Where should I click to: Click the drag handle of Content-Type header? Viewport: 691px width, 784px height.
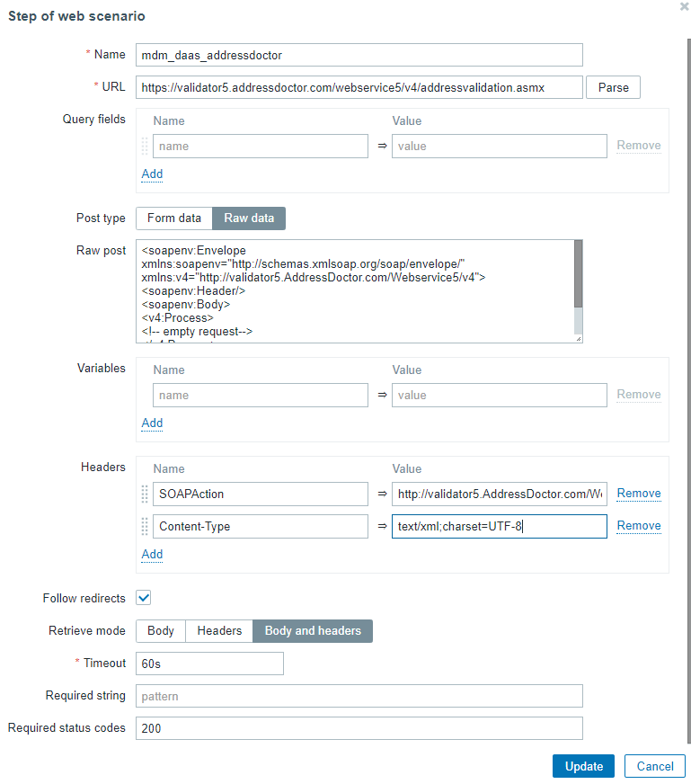(146, 526)
